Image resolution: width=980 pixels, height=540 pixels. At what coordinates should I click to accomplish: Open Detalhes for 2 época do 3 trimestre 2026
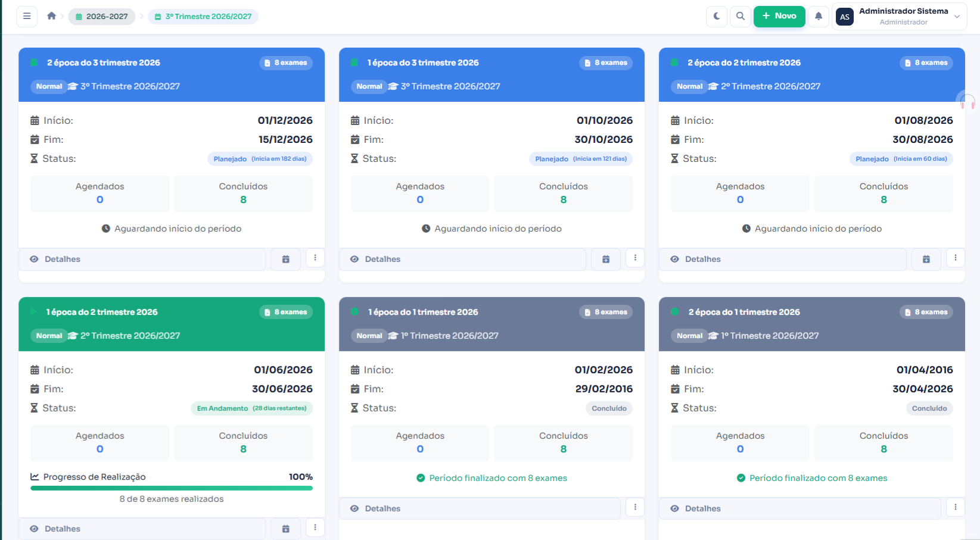click(142, 259)
